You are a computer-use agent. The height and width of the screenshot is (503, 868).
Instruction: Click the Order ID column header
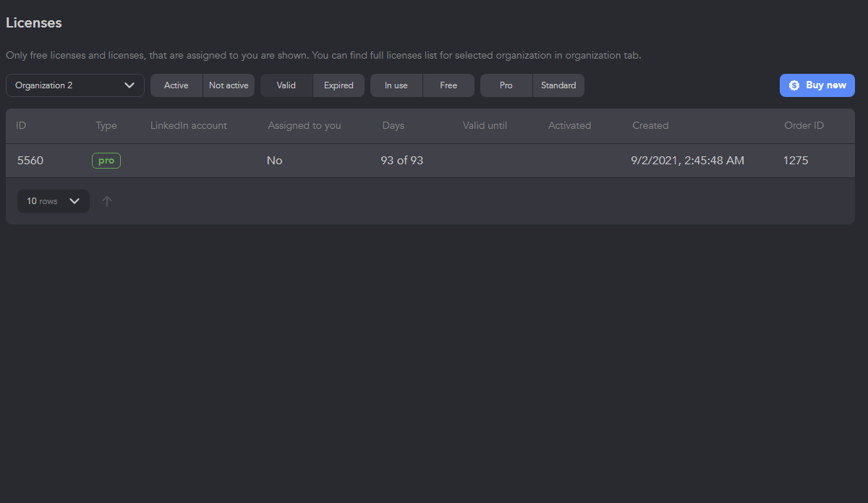pos(804,126)
